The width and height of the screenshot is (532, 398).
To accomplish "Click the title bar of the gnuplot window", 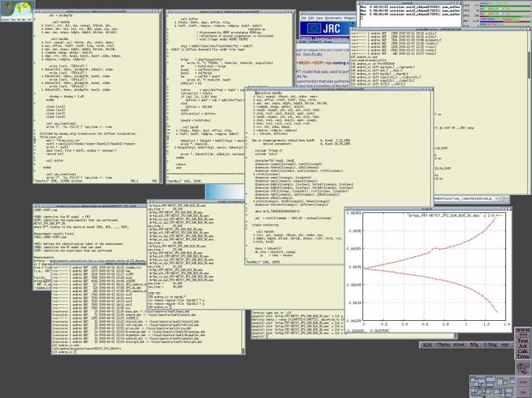I will coord(427,209).
